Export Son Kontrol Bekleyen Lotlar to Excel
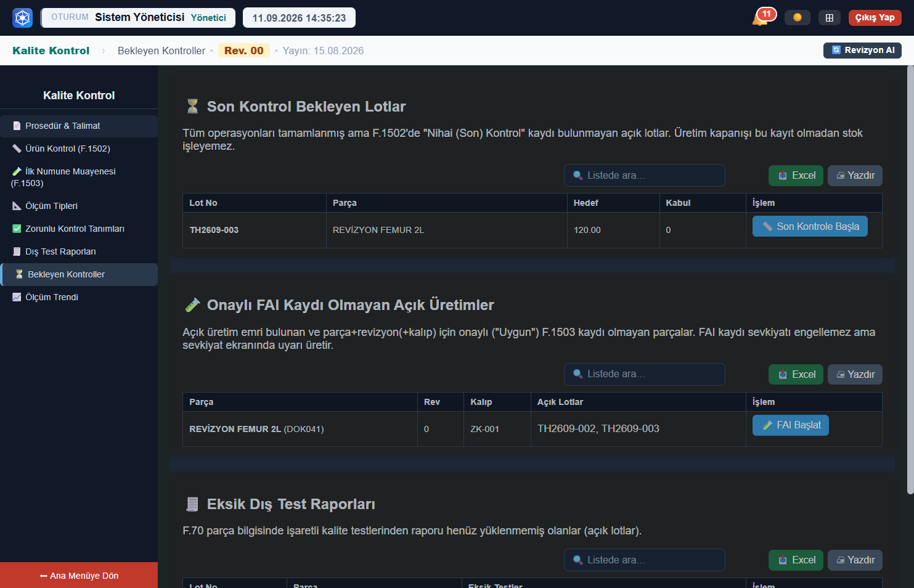Screen dimensions: 914x588 (796, 175)
